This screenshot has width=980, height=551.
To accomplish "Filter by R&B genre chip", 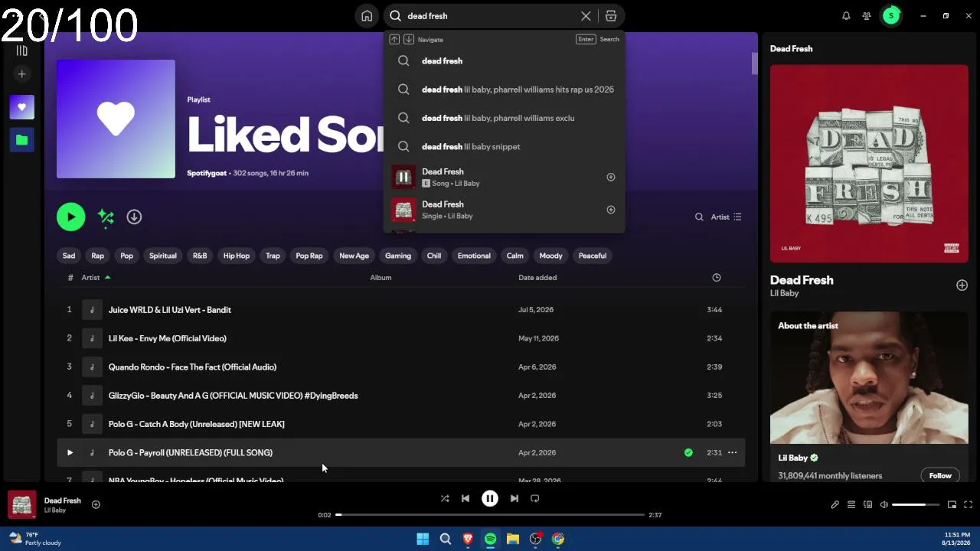I will point(200,256).
